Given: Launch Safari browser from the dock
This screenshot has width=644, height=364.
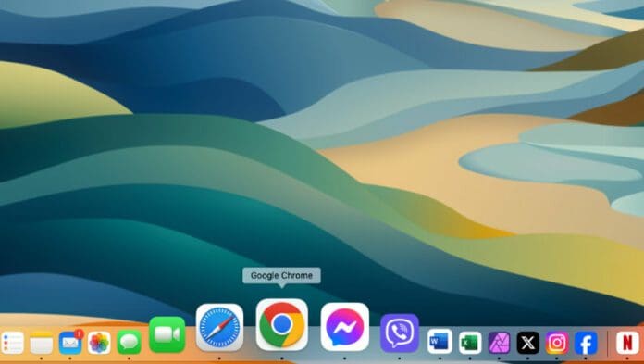Looking at the screenshot, I should click(219, 327).
